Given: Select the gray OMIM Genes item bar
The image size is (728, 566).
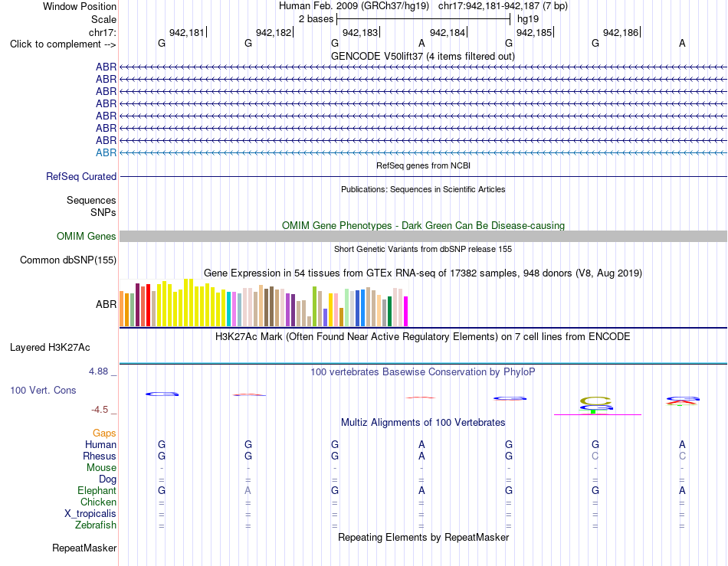Looking at the screenshot, I should tap(423, 236).
